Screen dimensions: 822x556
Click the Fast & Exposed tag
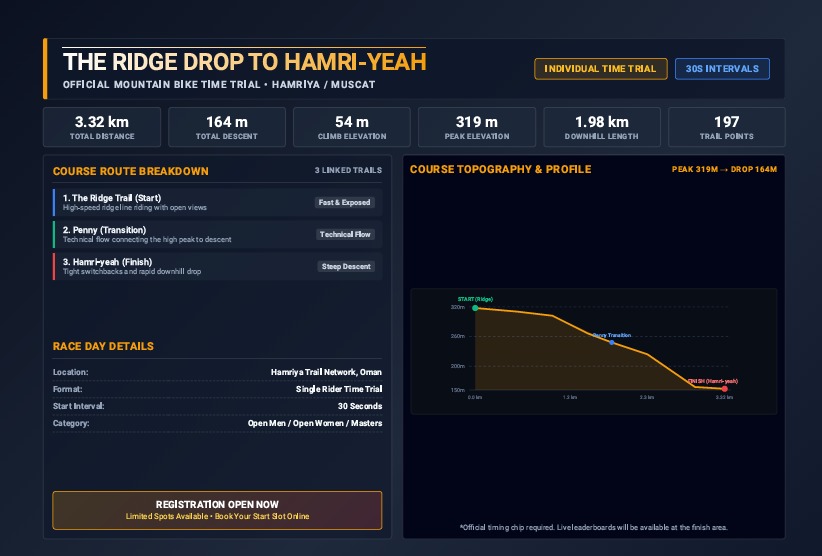pos(344,202)
